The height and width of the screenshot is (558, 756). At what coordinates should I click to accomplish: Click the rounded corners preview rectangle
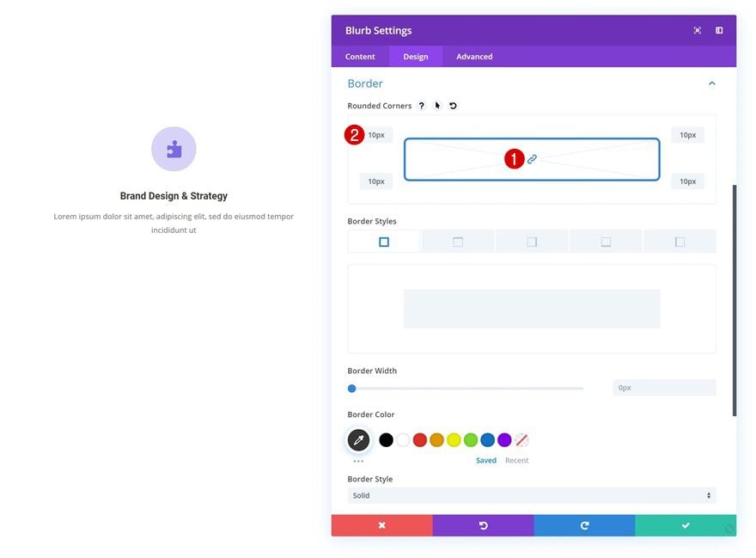(x=532, y=159)
